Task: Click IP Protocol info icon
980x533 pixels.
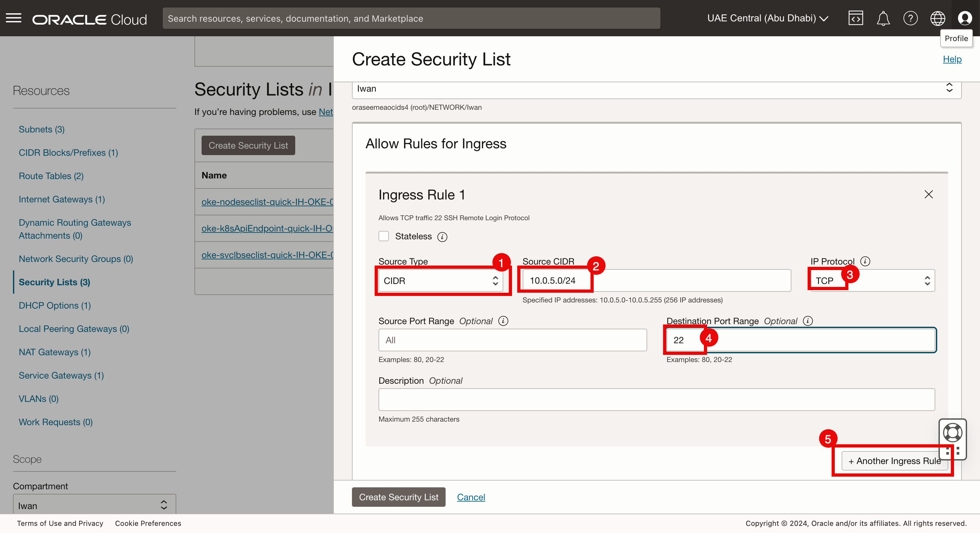Action: 865,261
